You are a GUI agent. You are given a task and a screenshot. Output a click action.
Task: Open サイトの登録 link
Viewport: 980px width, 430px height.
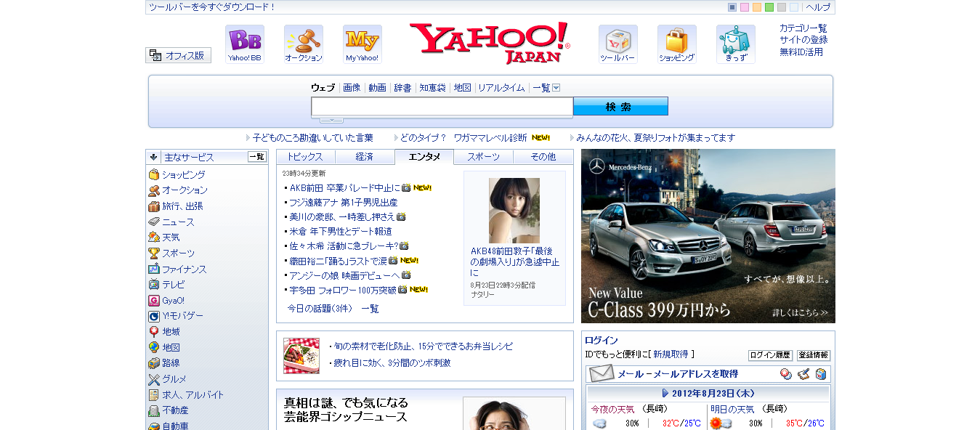tap(803, 40)
